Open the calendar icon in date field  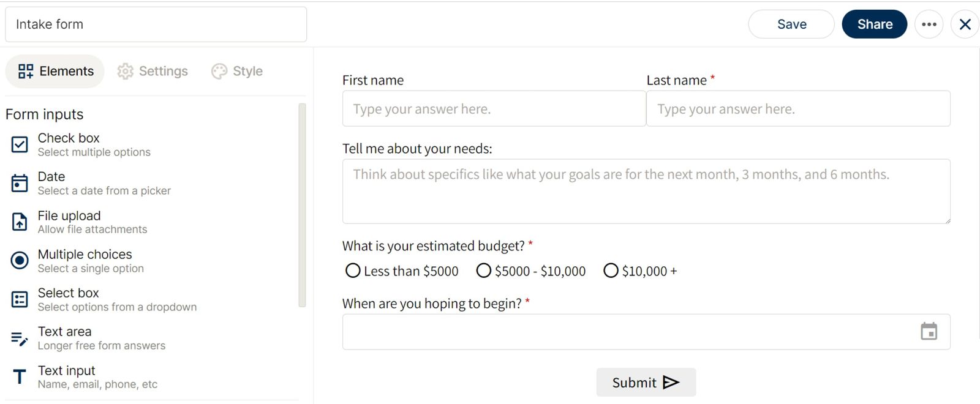(929, 332)
